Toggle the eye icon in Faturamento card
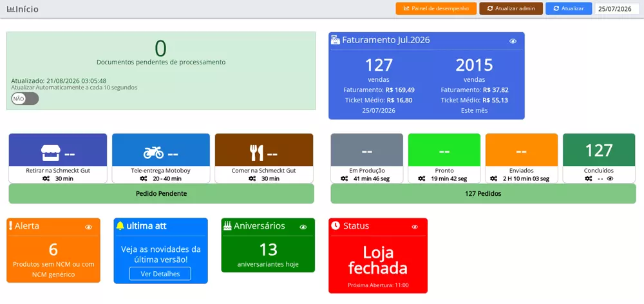 (513, 41)
